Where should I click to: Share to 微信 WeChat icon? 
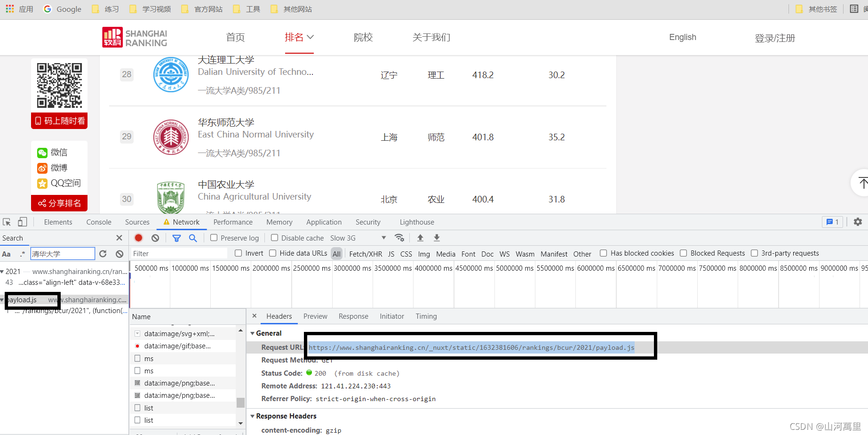tap(42, 153)
